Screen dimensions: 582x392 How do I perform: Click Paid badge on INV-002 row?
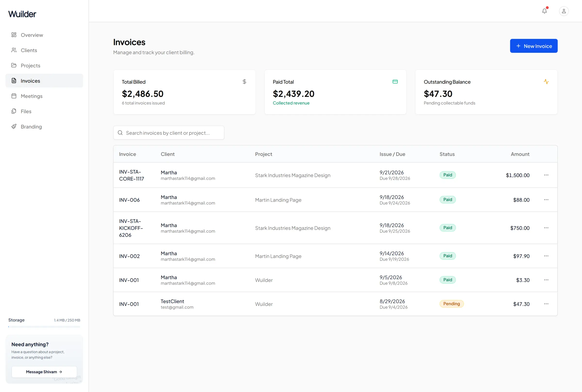tap(447, 256)
